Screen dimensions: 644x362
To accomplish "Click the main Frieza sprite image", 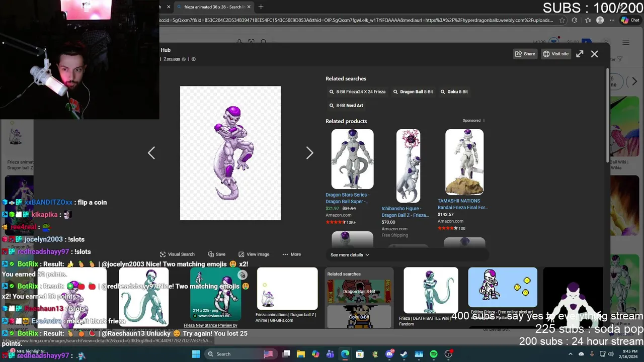I will coord(230,153).
